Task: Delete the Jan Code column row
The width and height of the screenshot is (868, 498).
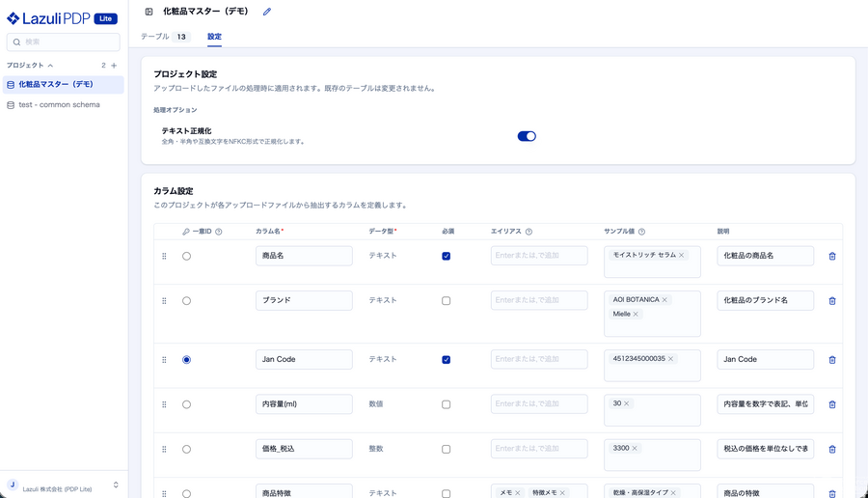Action: 832,360
